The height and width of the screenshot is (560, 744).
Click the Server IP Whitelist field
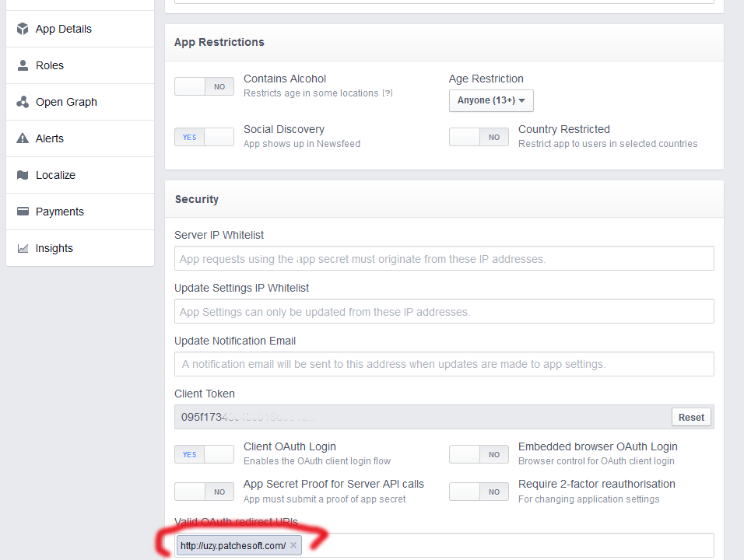[x=444, y=258]
